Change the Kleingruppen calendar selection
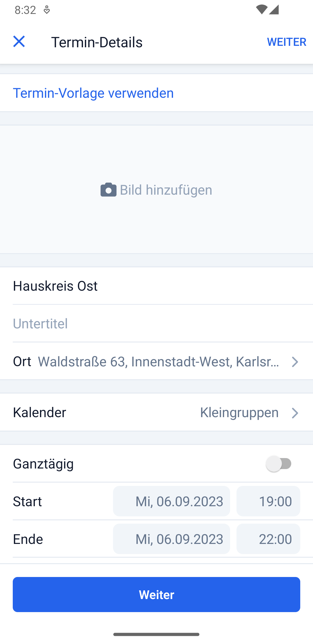313x644 pixels. [x=239, y=413]
